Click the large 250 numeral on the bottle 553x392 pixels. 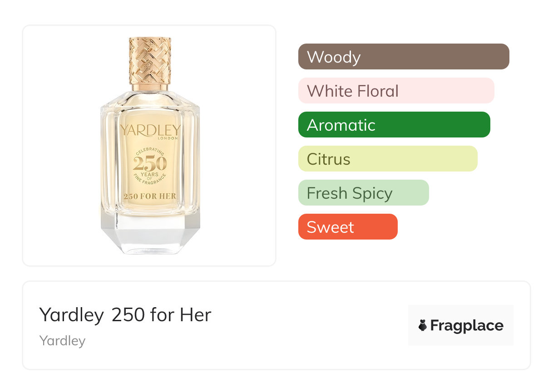coord(150,163)
